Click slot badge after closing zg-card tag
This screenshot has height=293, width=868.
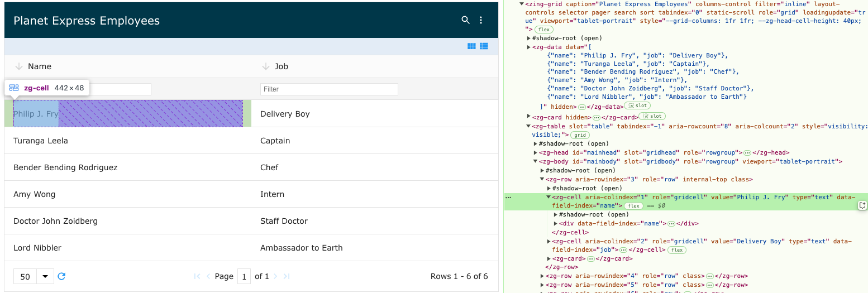[x=652, y=117]
